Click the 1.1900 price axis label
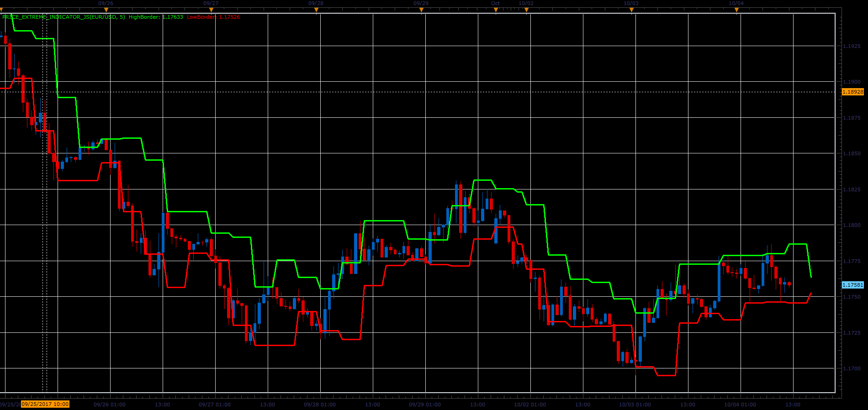The width and height of the screenshot is (868, 410). (852, 82)
